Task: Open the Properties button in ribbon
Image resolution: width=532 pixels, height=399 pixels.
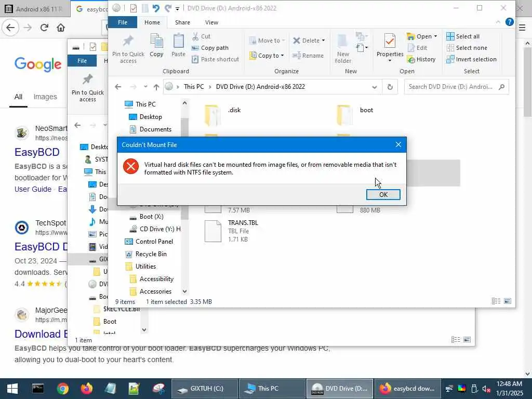Action: point(390,47)
